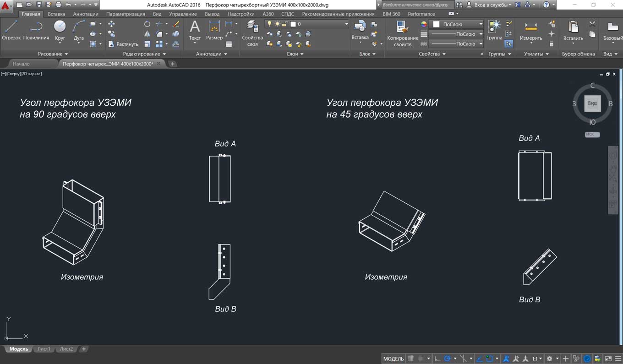Switch to the Вставка ribbon tab
This screenshot has width=623, height=364.
click(x=56, y=14)
